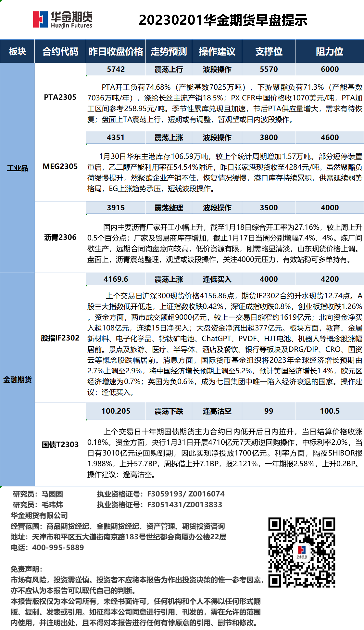Select 沥青2306 resistance level "4000"

(x=330, y=208)
